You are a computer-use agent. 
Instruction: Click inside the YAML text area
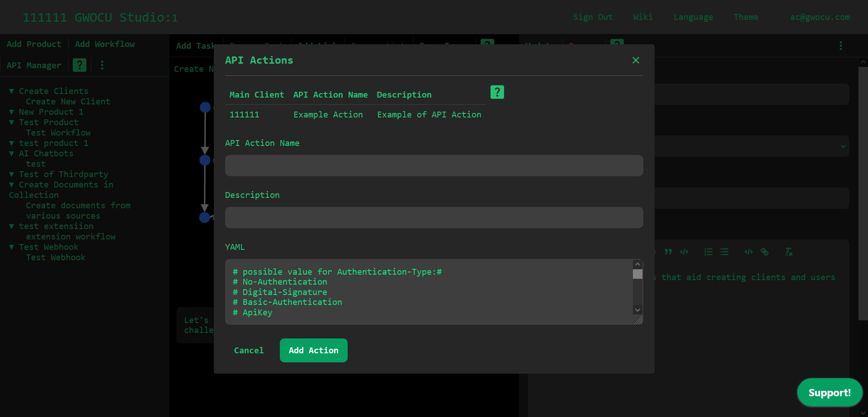429,292
